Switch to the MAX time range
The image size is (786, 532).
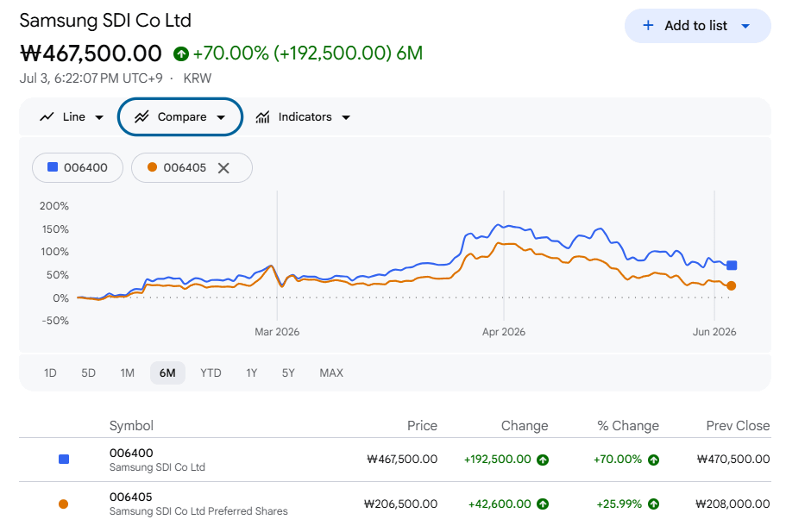(x=331, y=372)
